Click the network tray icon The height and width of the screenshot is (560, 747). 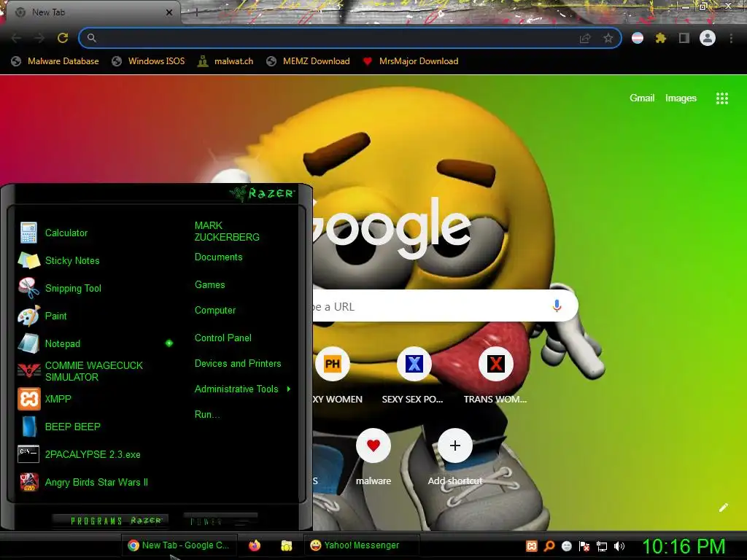(602, 546)
